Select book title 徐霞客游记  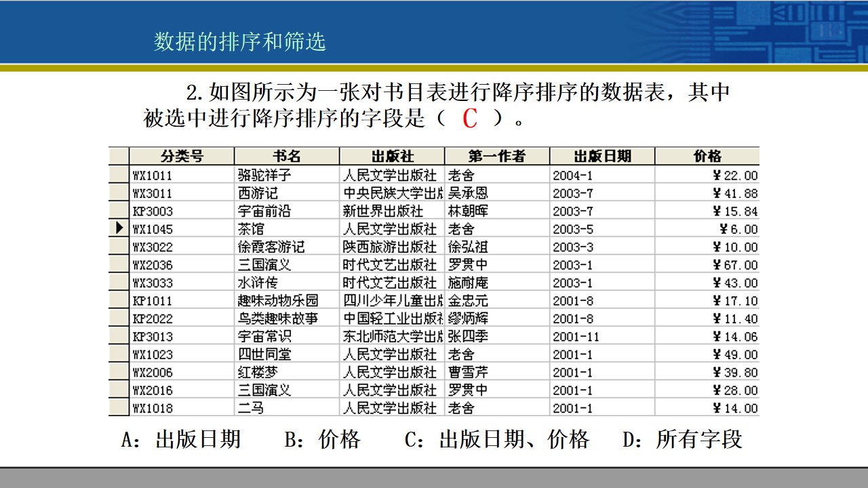pos(271,247)
